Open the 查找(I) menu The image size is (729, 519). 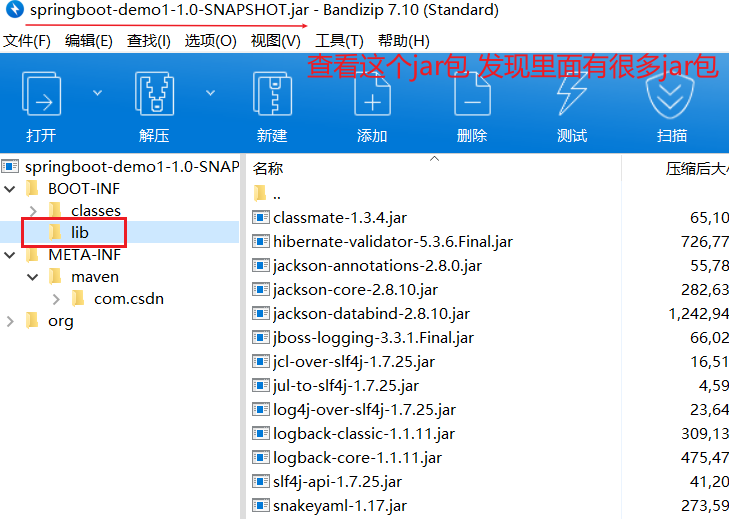point(149,41)
